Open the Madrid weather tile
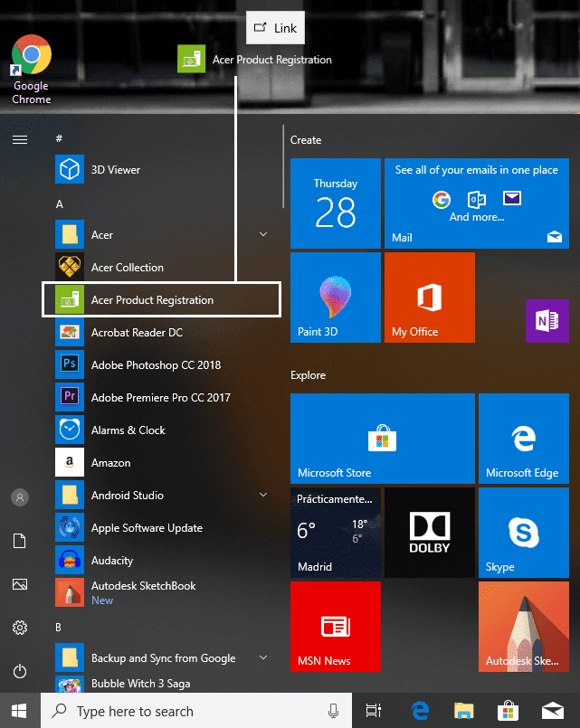The image size is (580, 728). click(336, 533)
